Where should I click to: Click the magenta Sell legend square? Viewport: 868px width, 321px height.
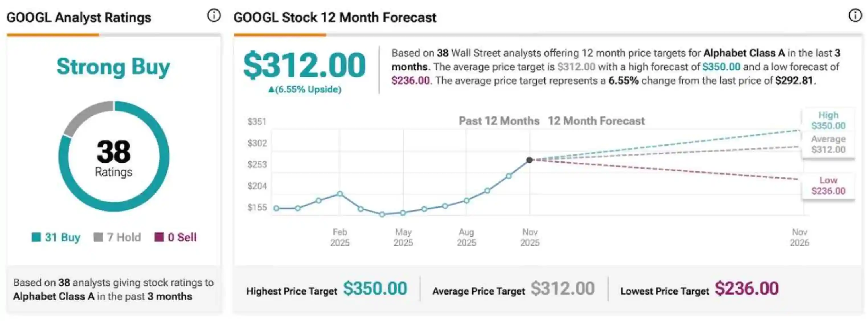tap(159, 237)
